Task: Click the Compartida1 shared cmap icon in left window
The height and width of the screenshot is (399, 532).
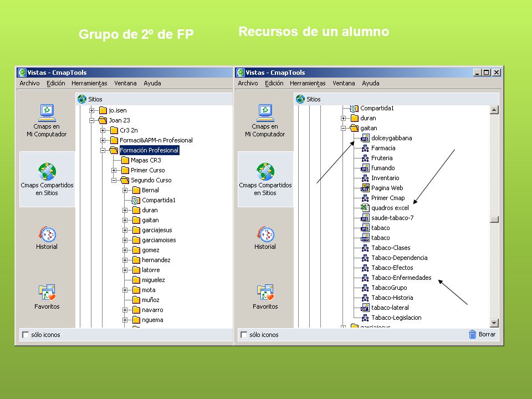Action: (136, 200)
